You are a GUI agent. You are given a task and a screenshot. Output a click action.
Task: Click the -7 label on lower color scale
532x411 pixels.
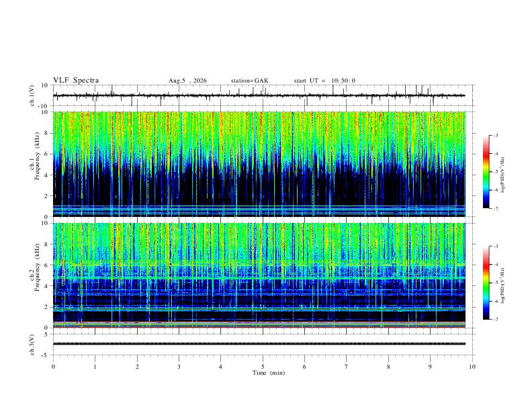pos(495,320)
